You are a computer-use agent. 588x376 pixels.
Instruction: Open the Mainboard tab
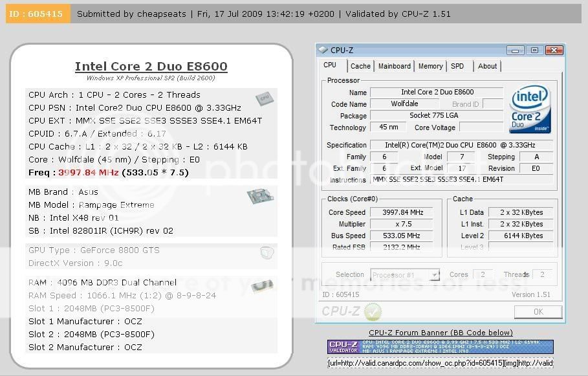395,66
